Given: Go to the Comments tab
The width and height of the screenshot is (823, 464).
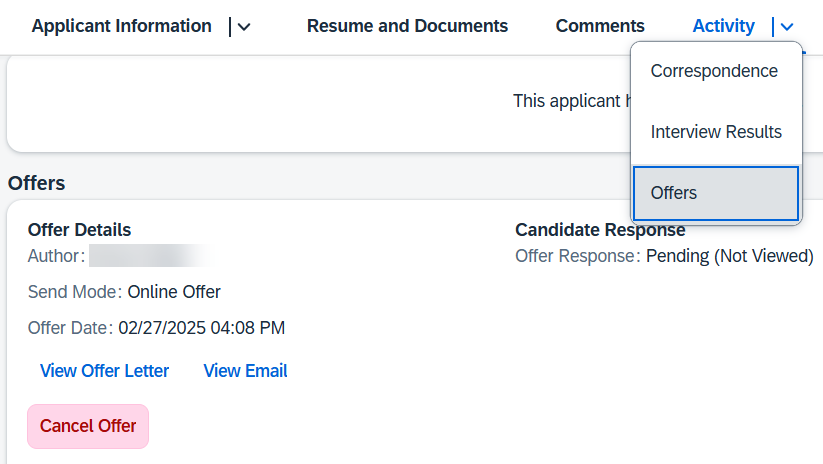Looking at the screenshot, I should click(600, 26).
